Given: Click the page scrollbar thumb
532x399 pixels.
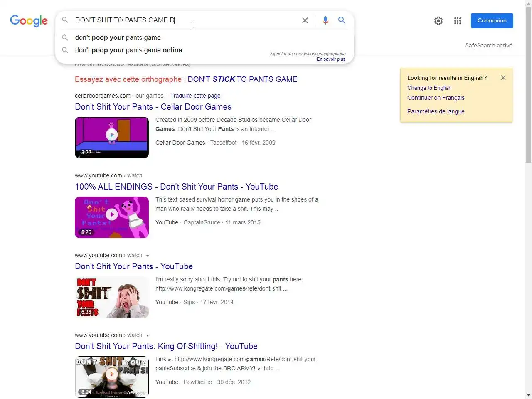Looking at the screenshot, I should point(528,84).
